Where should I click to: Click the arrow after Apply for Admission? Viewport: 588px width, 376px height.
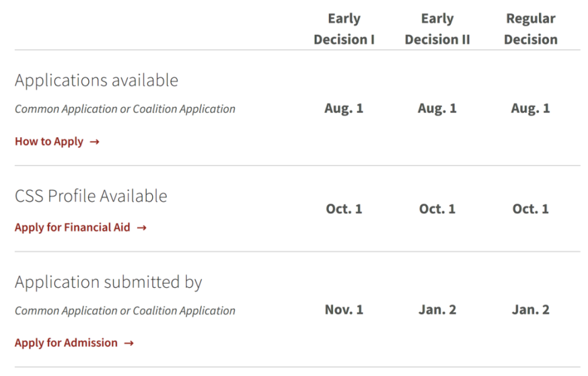pos(129,343)
